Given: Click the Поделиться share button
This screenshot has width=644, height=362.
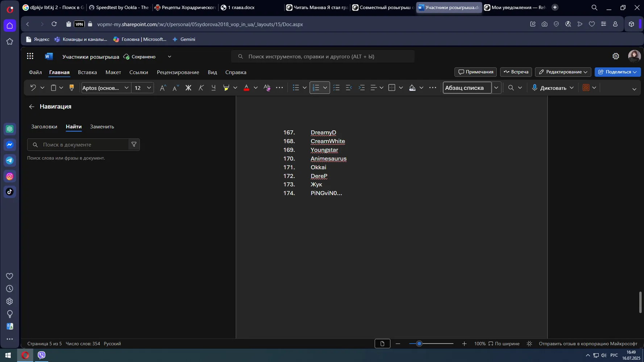Looking at the screenshot, I should pos(618,72).
